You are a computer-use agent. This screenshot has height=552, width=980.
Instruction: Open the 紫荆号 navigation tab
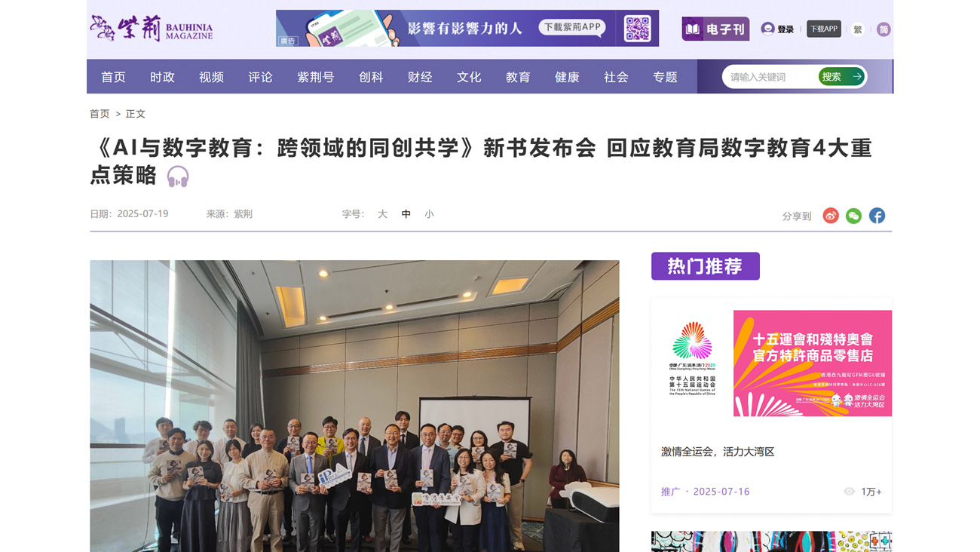(315, 77)
